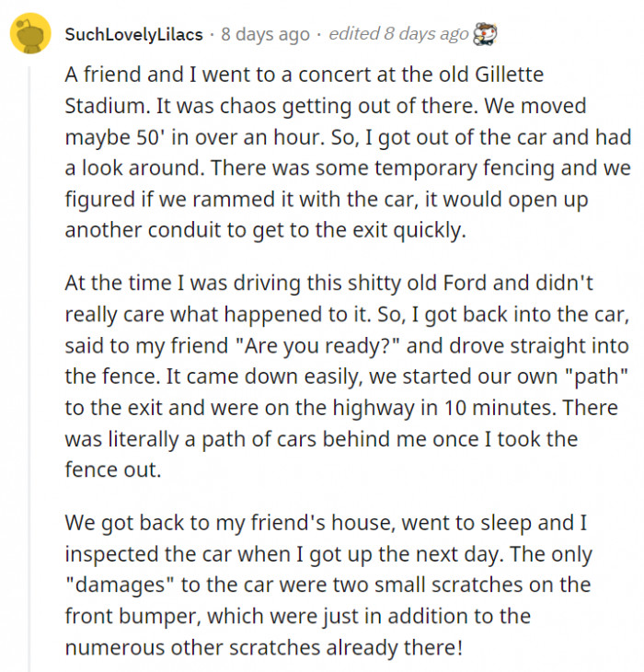Click the yellow Snoo user avatar
Screen dimensions: 644x672
pos(30,35)
